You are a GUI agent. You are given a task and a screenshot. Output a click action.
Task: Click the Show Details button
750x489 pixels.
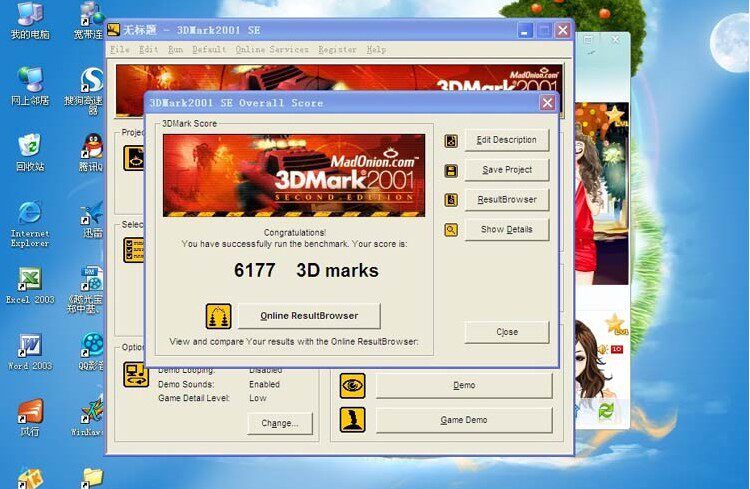click(507, 230)
